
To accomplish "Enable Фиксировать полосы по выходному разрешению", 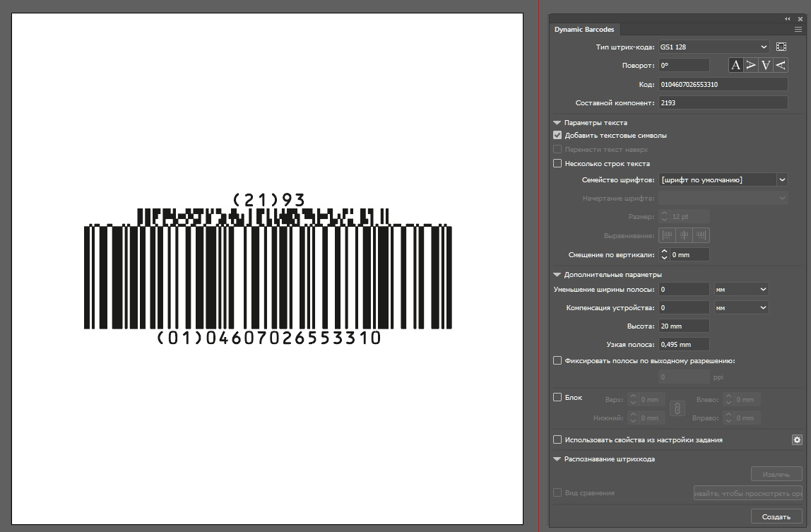I will (557, 361).
